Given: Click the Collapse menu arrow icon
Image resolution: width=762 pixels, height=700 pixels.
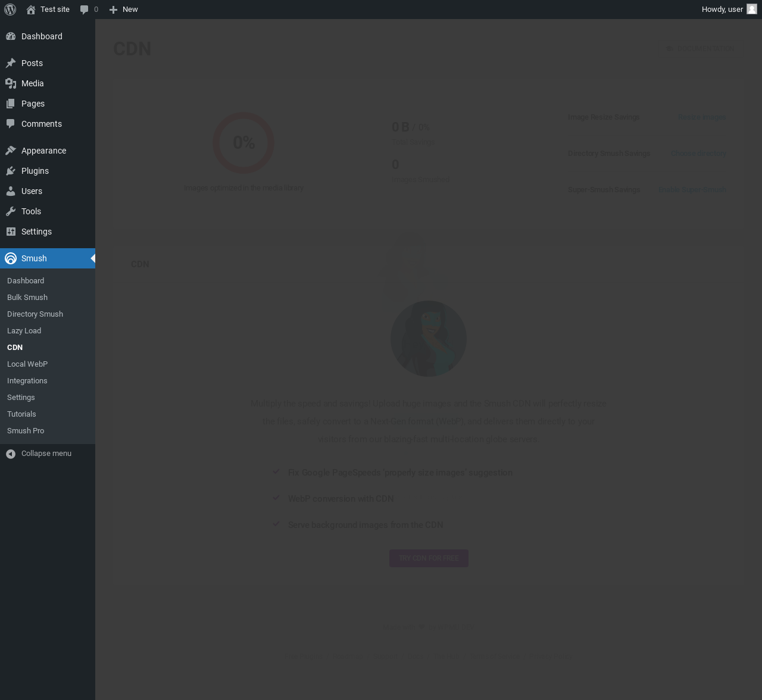Looking at the screenshot, I should point(11,454).
